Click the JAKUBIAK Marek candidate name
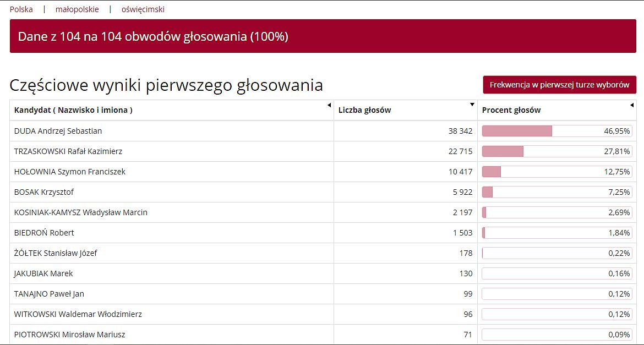Image resolution: width=644 pixels, height=345 pixels. 43,273
